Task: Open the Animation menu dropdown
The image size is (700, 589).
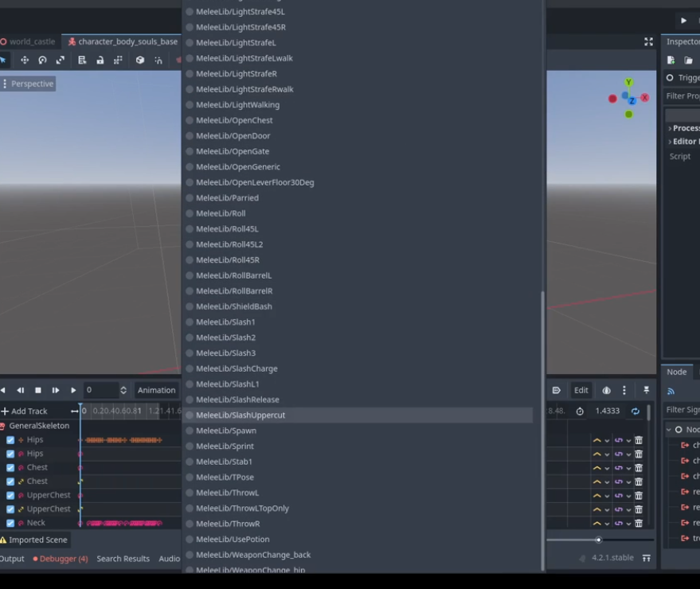Action: [157, 391]
